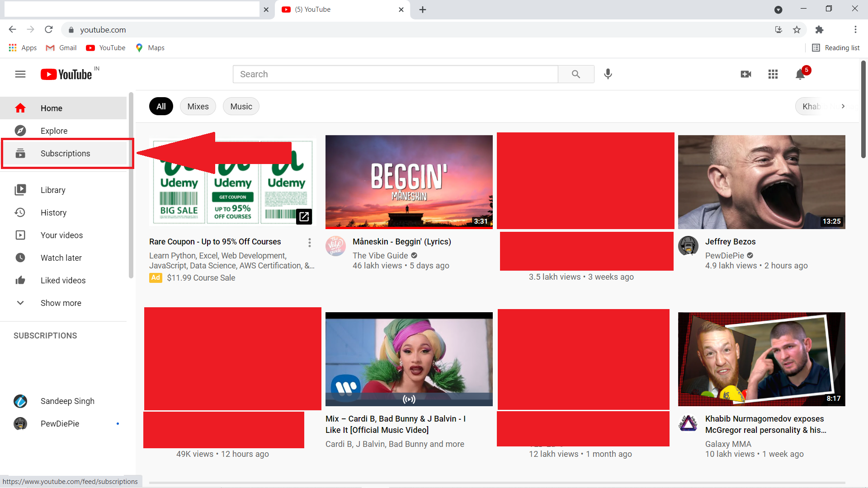Go back in browser
Viewport: 868px width, 488px height.
point(12,29)
